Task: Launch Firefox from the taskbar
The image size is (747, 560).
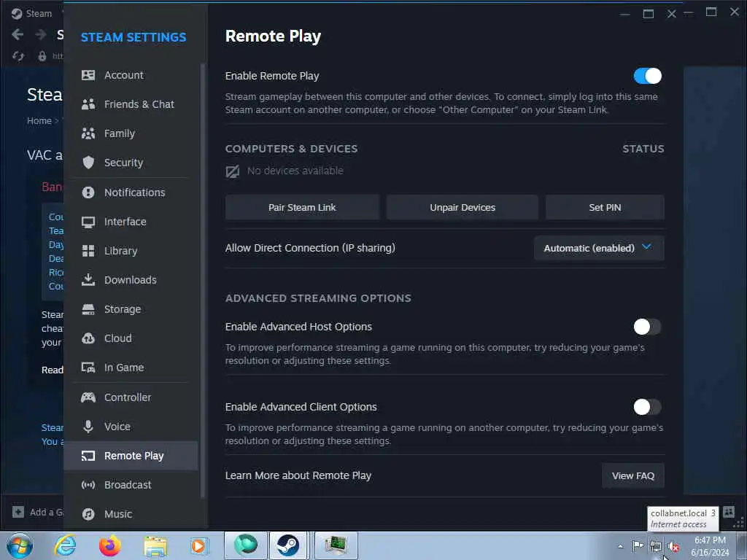Action: click(110, 545)
